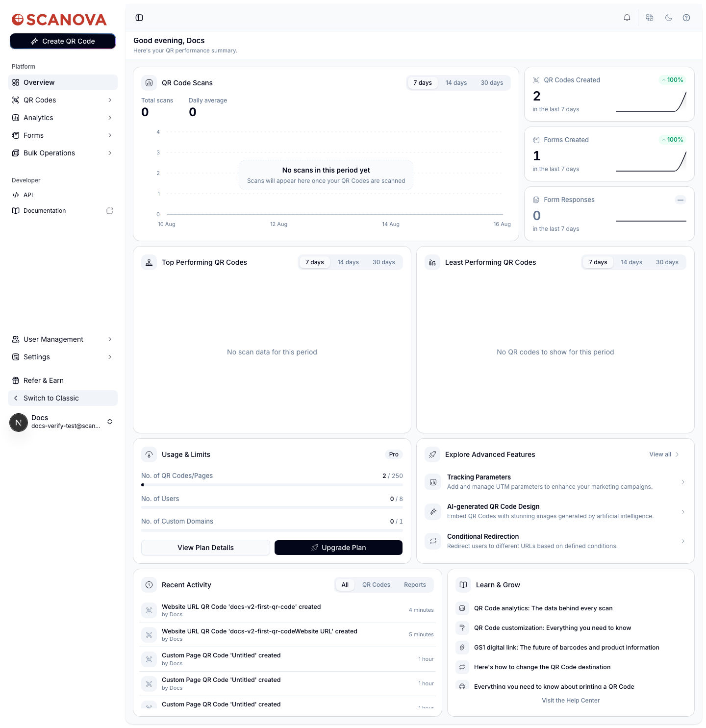The height and width of the screenshot is (728, 706).
Task: Toggle the sidebar collapse icon
Action: [139, 18]
